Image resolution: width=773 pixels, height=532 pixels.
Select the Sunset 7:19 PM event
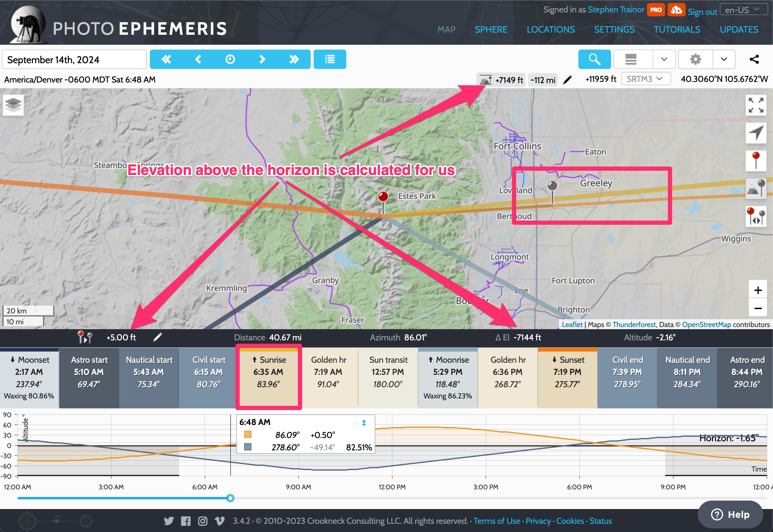coord(567,378)
